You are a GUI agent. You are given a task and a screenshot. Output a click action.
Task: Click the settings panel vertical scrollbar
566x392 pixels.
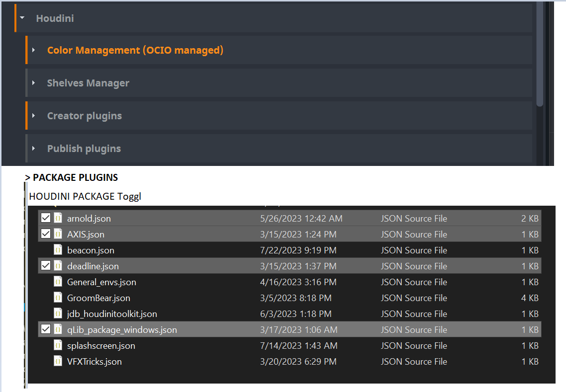[x=540, y=55]
